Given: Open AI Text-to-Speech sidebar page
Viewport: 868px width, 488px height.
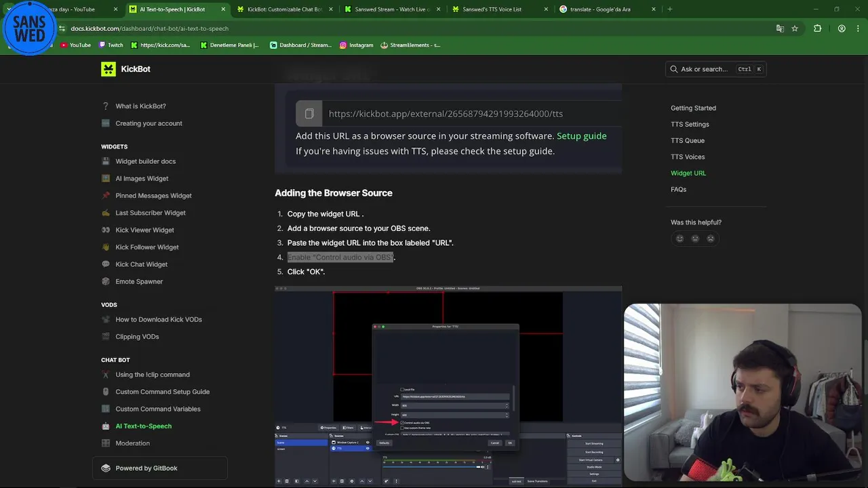Looking at the screenshot, I should [x=143, y=426].
